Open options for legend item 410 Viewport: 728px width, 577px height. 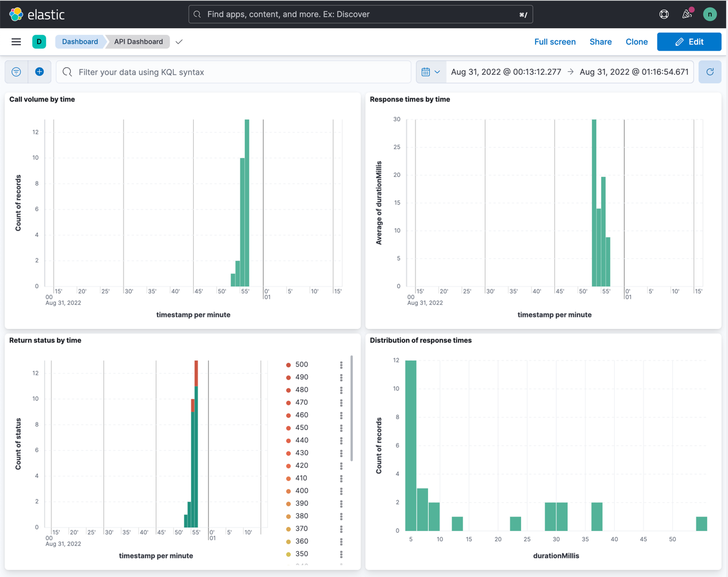click(x=341, y=478)
